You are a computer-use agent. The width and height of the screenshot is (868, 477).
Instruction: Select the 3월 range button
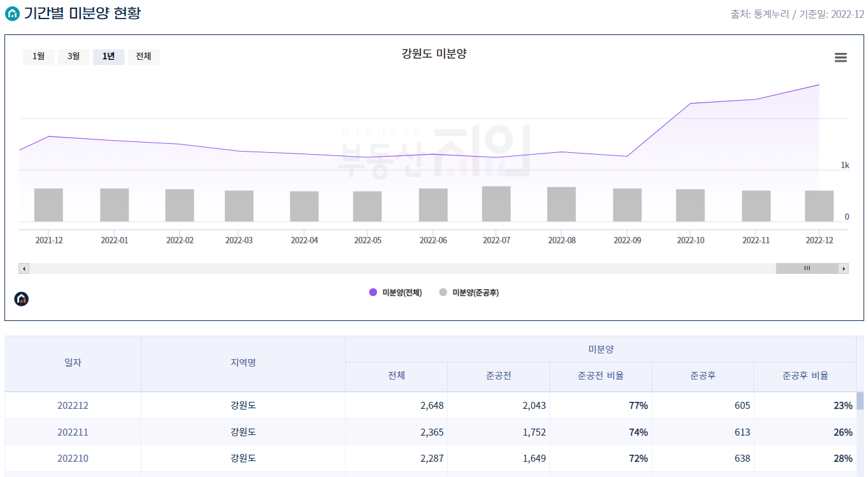(x=73, y=57)
